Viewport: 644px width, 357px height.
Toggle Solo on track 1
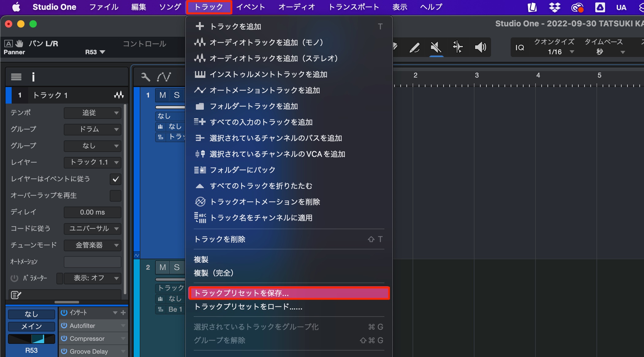[177, 95]
